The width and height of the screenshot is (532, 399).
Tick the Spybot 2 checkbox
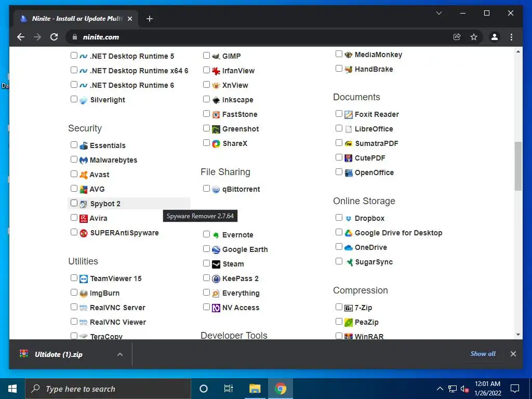(x=74, y=203)
